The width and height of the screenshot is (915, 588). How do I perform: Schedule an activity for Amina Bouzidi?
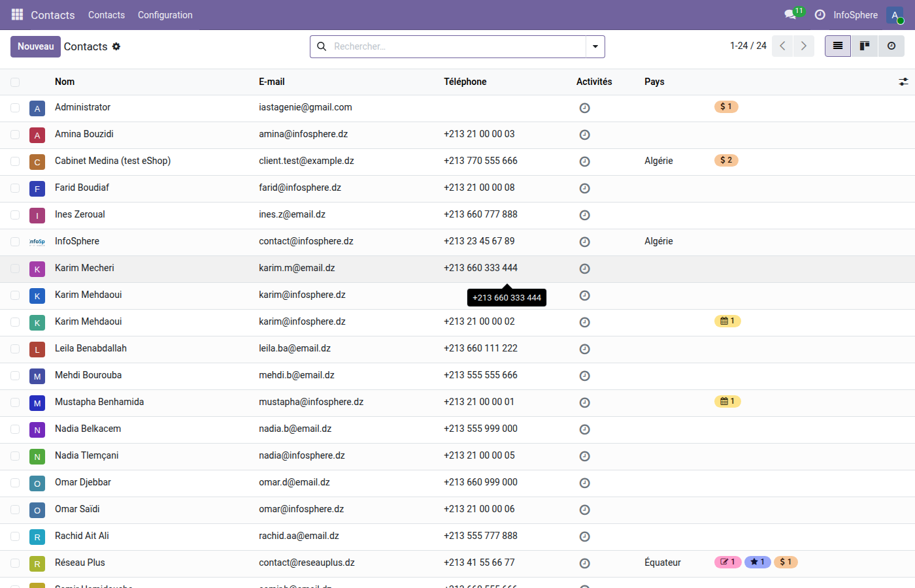[x=584, y=135]
